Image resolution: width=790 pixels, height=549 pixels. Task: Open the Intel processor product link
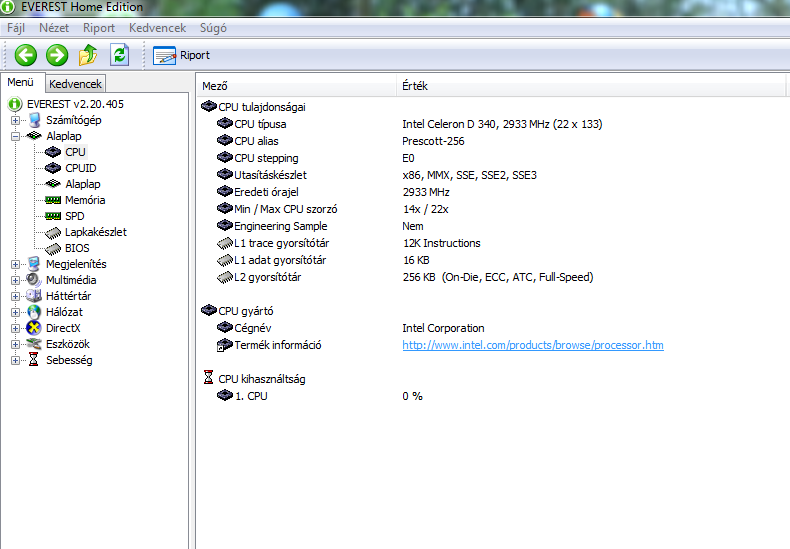tap(533, 346)
